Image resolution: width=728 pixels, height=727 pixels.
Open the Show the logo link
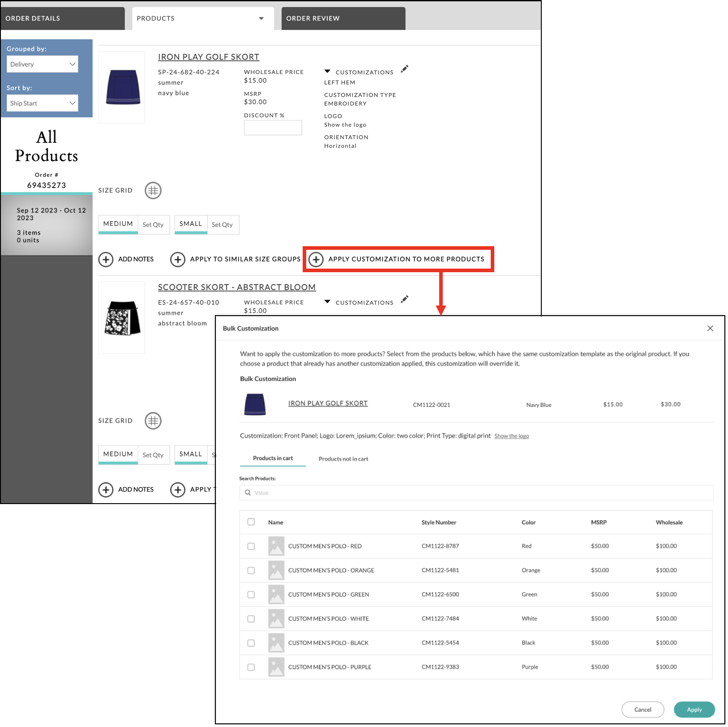pos(511,436)
